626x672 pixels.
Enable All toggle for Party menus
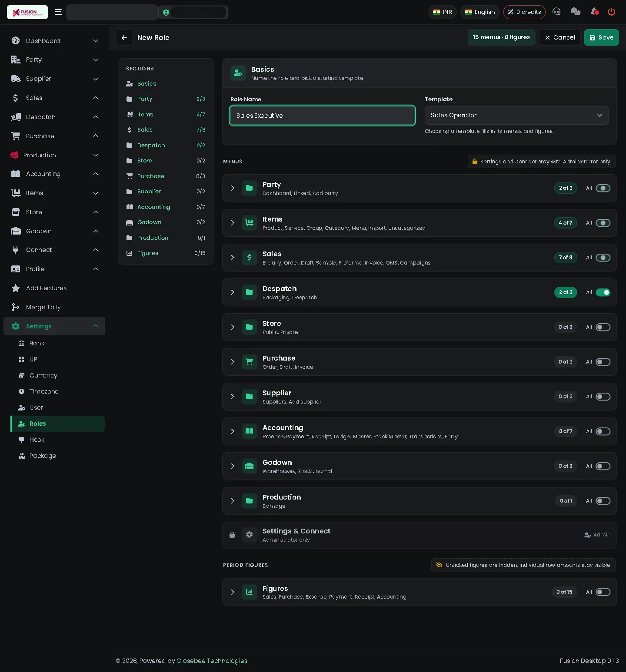(x=603, y=188)
